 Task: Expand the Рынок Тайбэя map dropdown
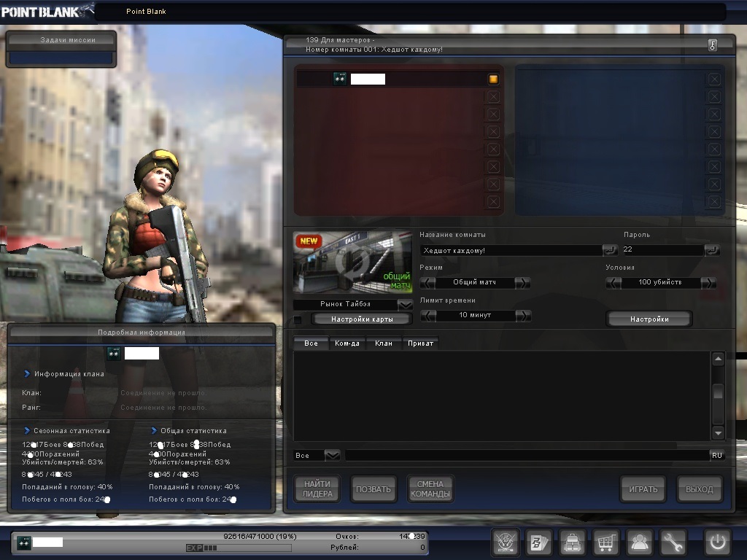pos(405,304)
